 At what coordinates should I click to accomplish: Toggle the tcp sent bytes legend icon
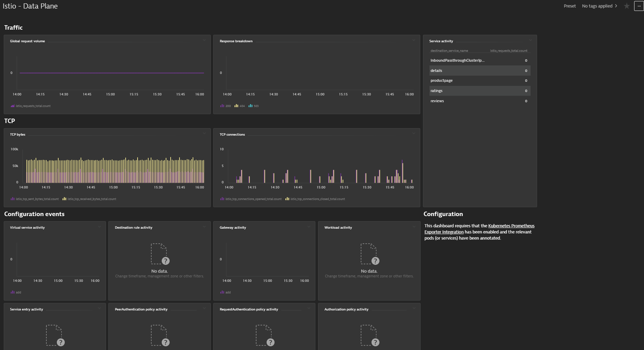tap(13, 199)
